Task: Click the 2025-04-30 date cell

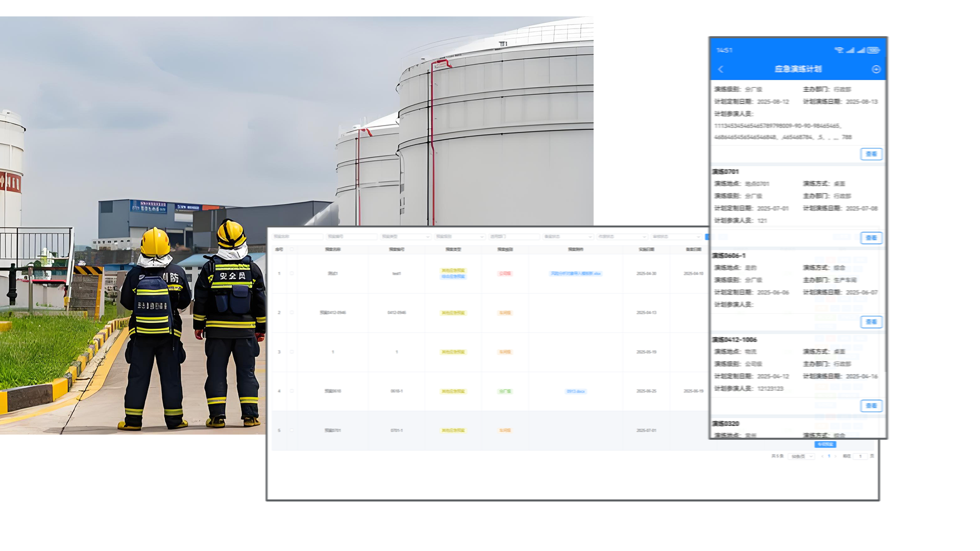Action: [x=647, y=273]
